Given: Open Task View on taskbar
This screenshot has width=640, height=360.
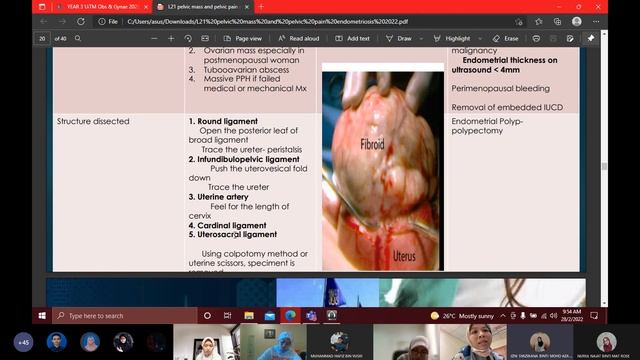Looking at the screenshot, I should coord(227,316).
